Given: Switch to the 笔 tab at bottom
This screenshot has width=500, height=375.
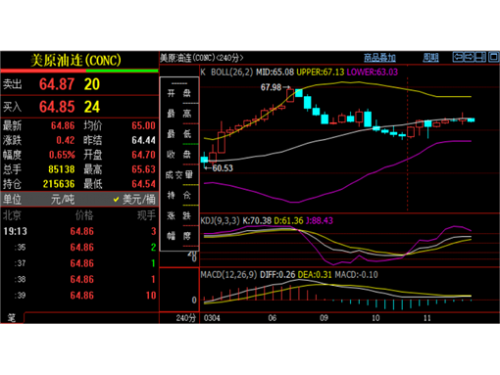Looking at the screenshot, I should 12,318.
